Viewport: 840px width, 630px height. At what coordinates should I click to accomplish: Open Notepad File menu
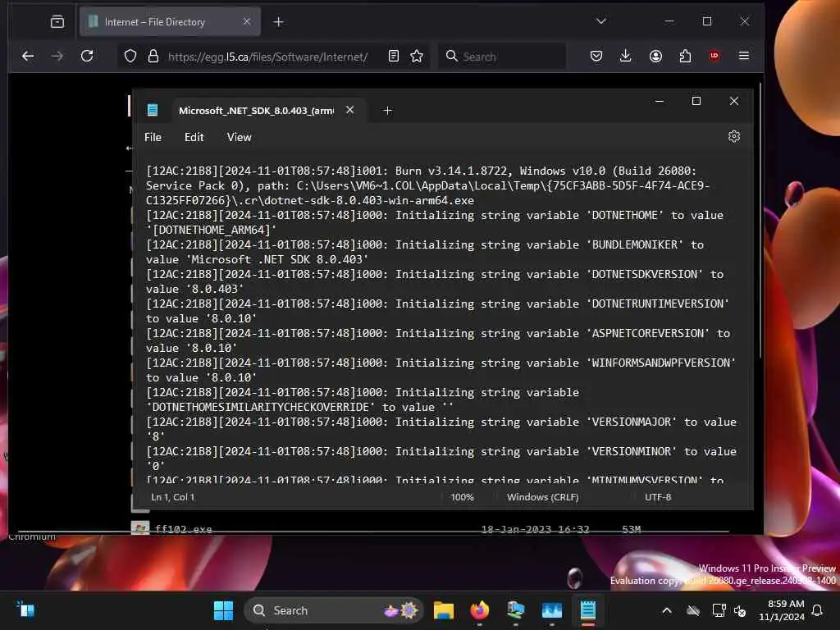153,137
